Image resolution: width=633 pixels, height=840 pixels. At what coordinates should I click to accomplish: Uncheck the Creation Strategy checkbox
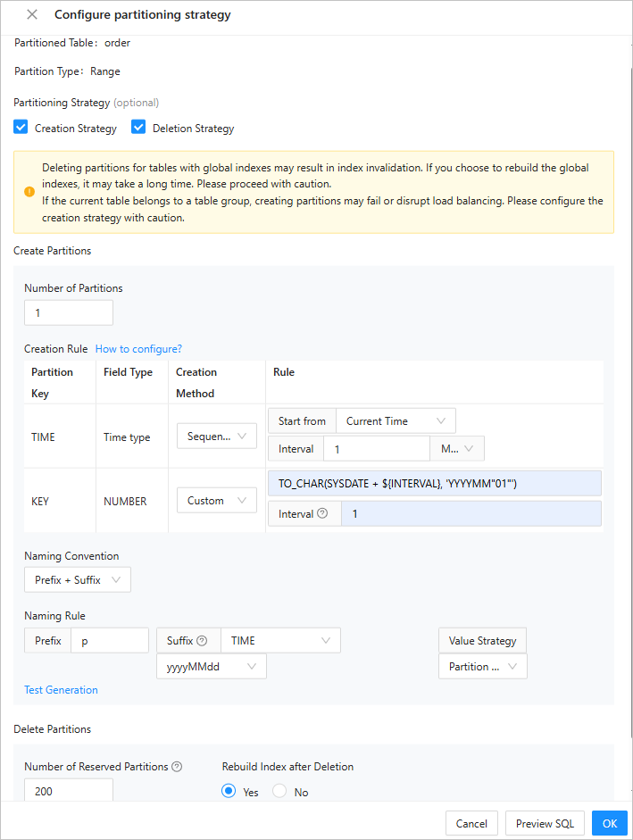point(21,128)
